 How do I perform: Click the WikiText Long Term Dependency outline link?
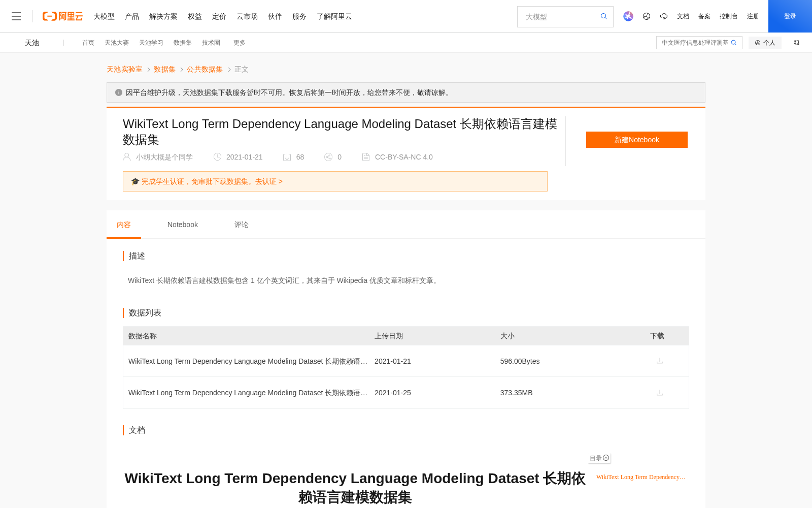641,477
